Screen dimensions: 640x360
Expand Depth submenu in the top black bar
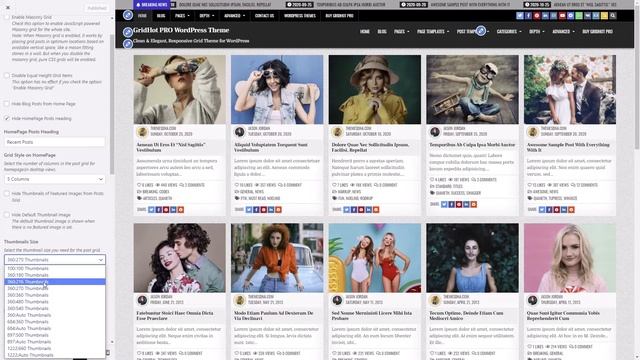[207, 16]
